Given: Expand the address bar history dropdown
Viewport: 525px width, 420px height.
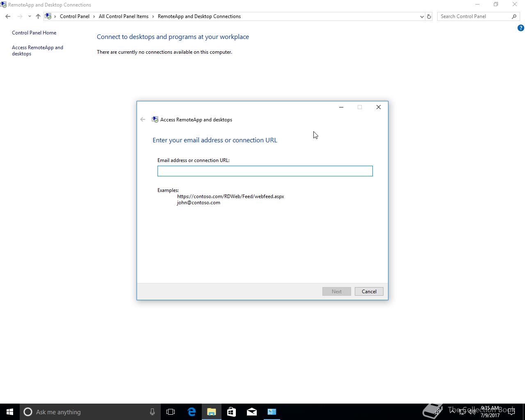Looking at the screenshot, I should coord(422,16).
